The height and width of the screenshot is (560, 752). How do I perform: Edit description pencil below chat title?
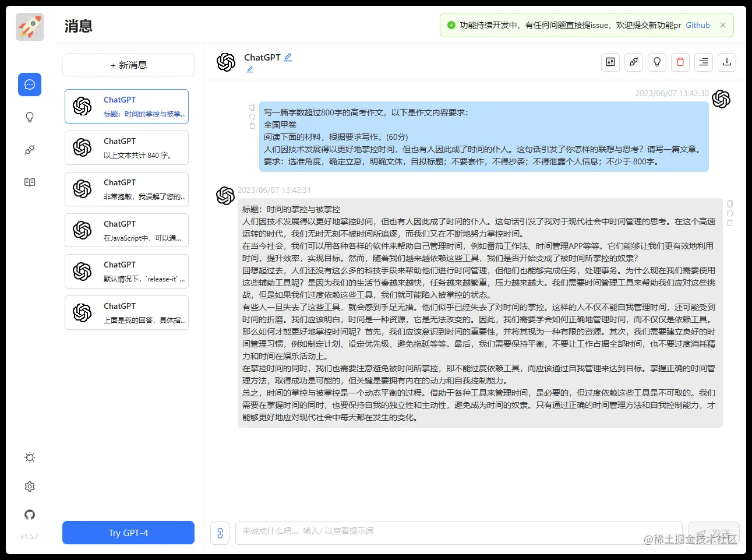point(250,69)
